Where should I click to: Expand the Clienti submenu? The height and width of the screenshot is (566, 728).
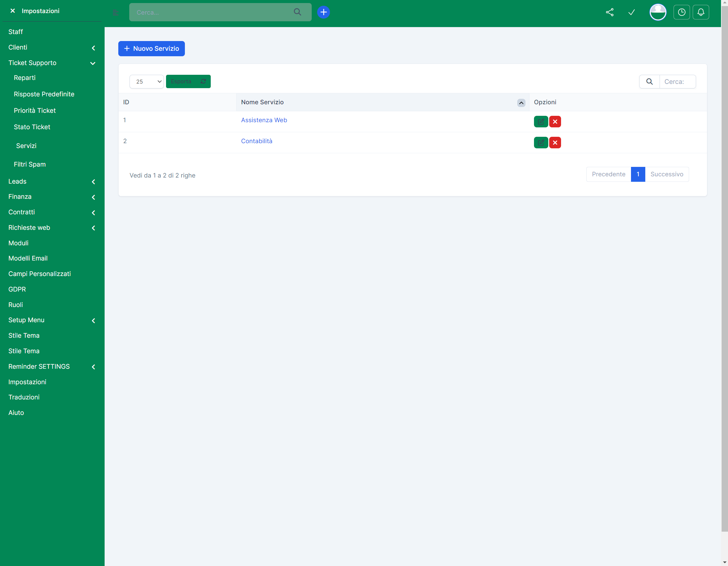pyautogui.click(x=93, y=48)
